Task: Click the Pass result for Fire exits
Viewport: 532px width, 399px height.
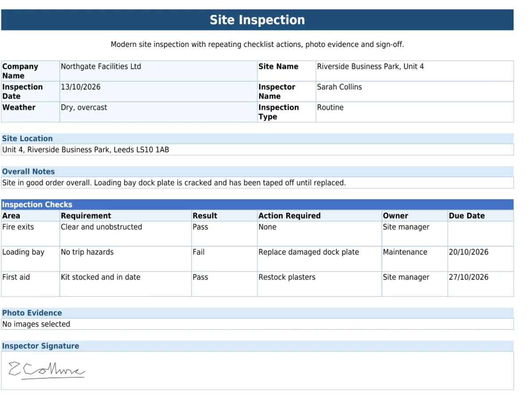Action: click(224, 234)
